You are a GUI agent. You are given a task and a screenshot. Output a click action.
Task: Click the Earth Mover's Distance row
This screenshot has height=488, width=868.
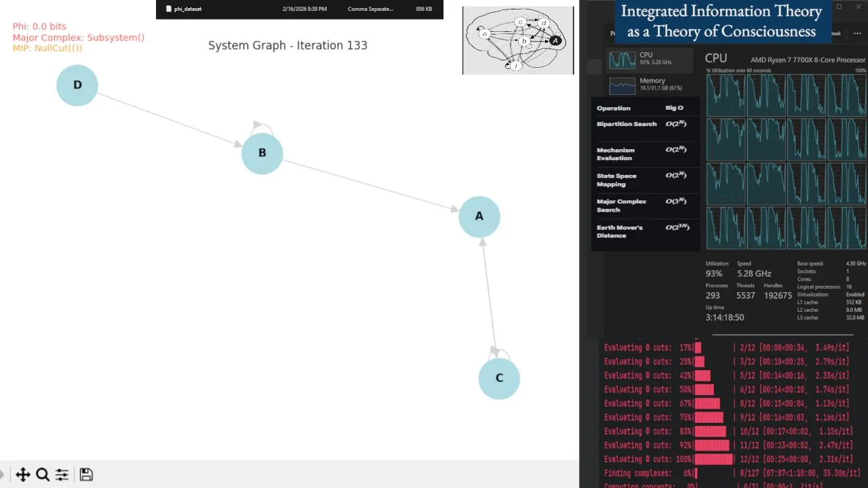(x=643, y=231)
